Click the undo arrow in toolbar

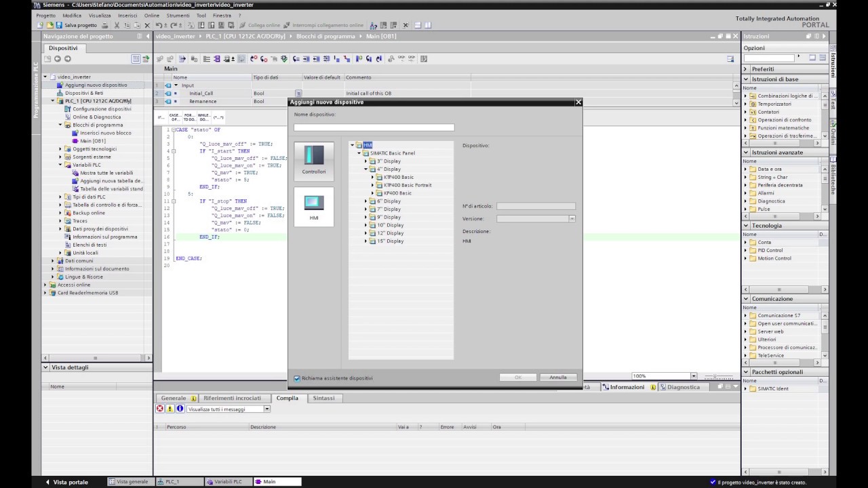pos(159,25)
